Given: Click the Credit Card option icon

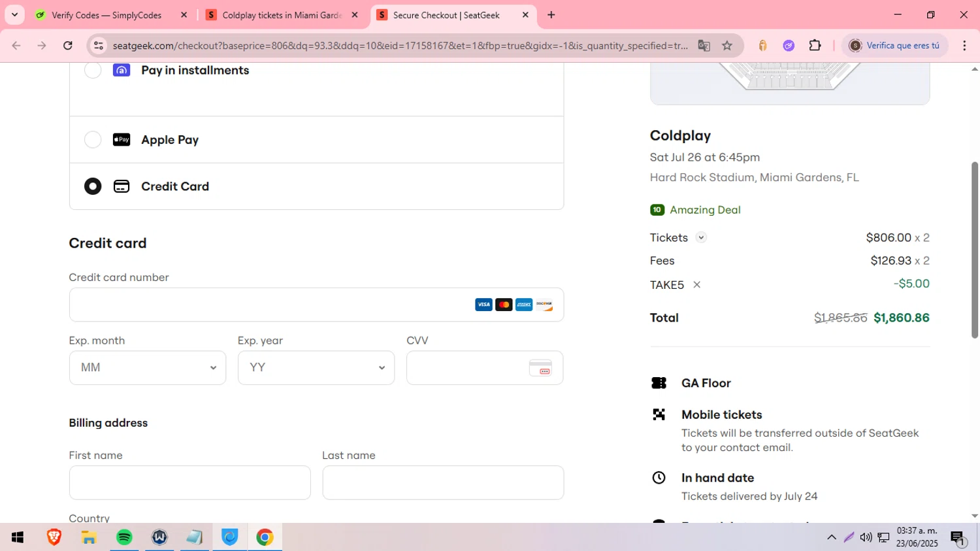Looking at the screenshot, I should [122, 186].
